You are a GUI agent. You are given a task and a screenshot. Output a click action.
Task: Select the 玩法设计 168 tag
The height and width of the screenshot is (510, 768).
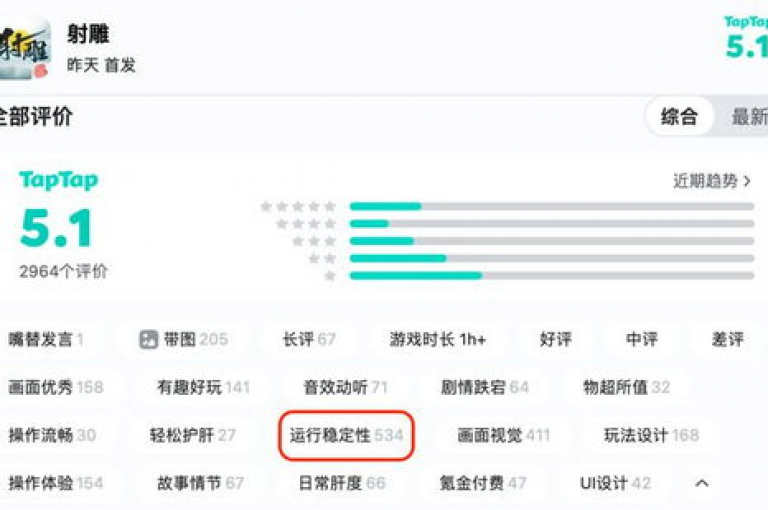[651, 435]
